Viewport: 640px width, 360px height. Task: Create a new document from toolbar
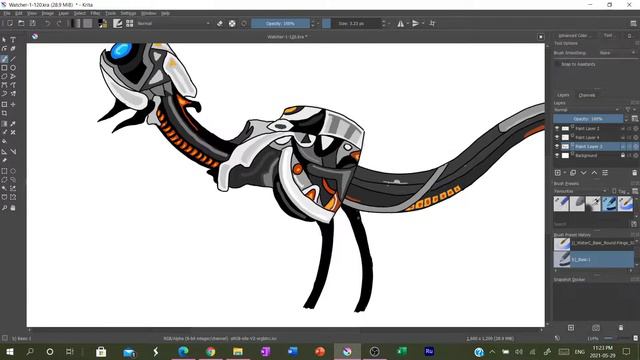pyautogui.click(x=10, y=23)
